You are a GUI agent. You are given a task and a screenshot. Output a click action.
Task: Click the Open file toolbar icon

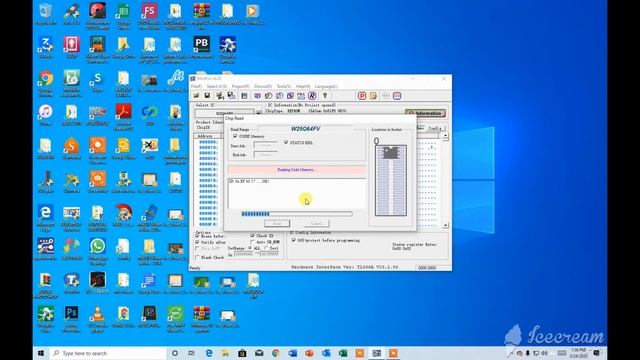tap(196, 96)
